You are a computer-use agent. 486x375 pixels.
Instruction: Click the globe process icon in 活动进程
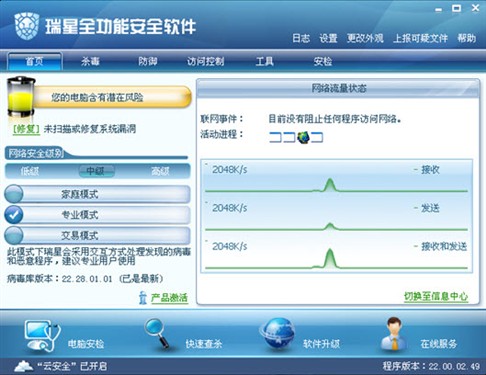pyautogui.click(x=303, y=137)
